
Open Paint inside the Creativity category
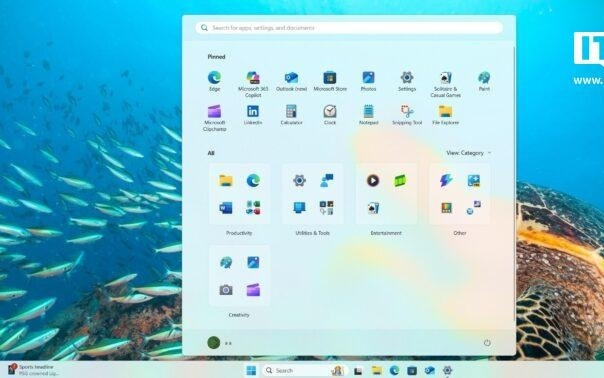pos(226,262)
